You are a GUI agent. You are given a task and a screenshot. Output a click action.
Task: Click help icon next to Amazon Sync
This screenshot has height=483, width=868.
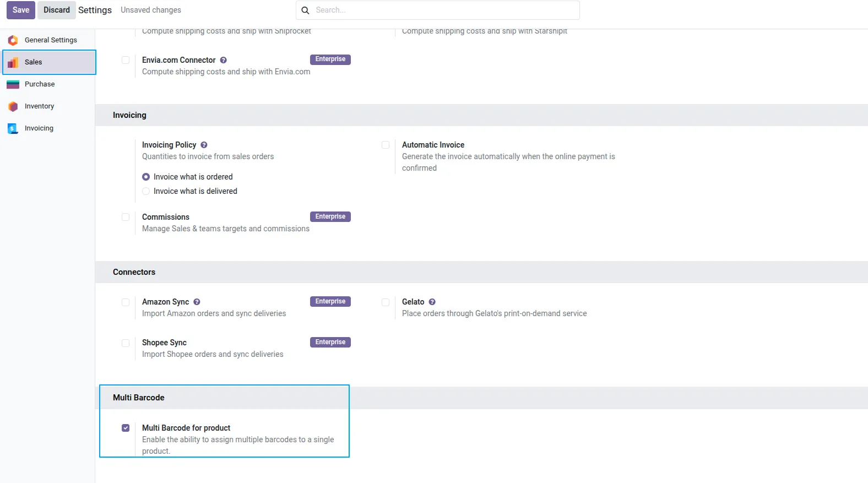[x=197, y=302]
